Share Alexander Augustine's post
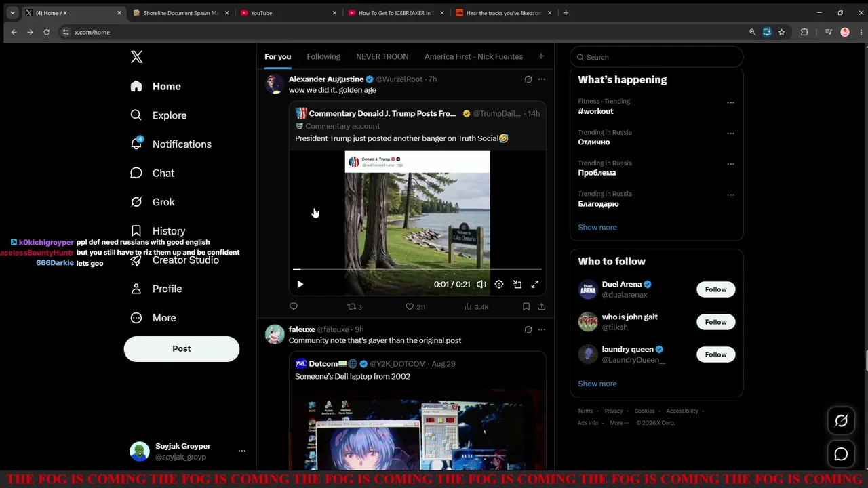 click(542, 306)
